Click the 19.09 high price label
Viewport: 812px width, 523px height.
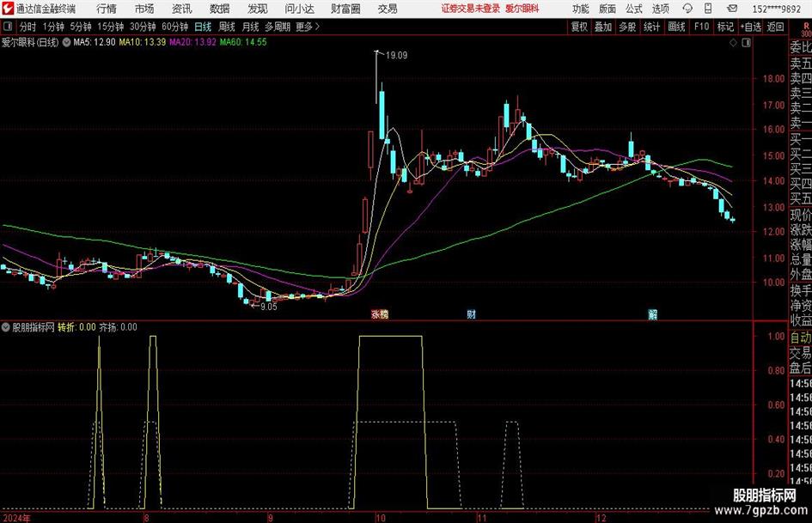pos(397,56)
